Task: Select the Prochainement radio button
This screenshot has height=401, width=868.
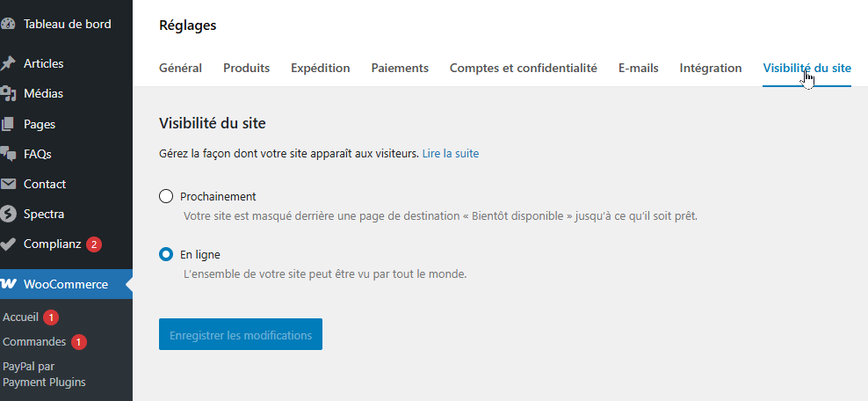Action: (x=166, y=196)
